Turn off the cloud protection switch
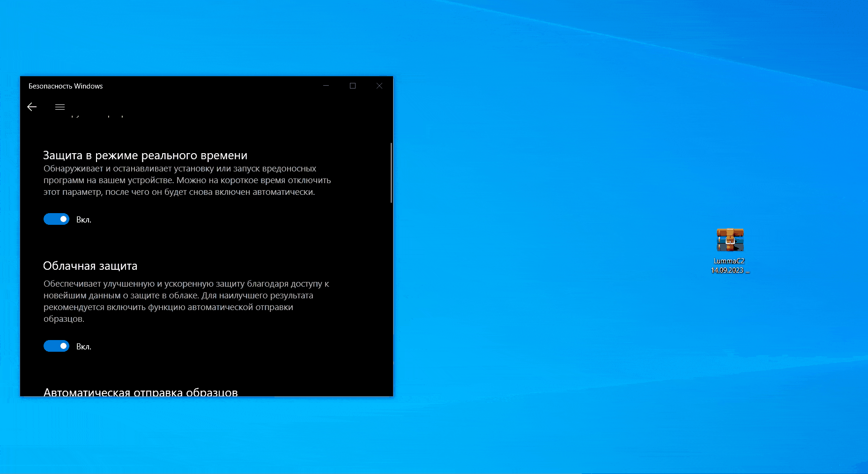 coord(56,346)
